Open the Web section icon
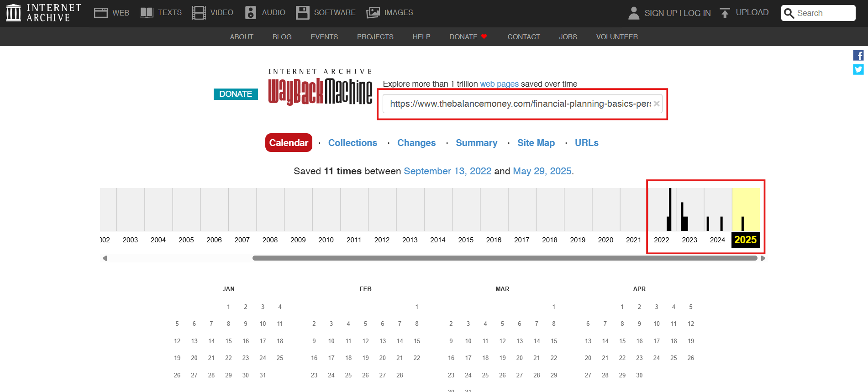 [100, 13]
